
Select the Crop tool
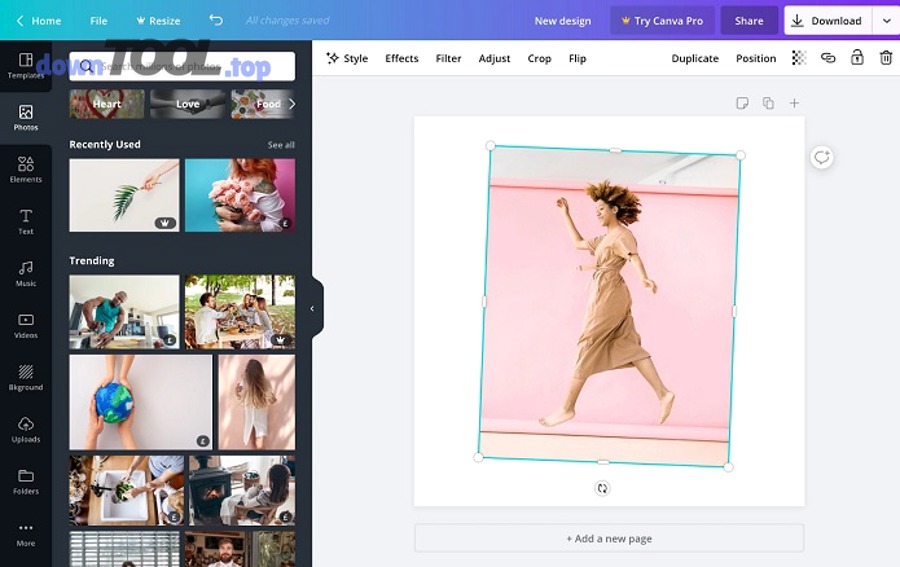pos(539,58)
